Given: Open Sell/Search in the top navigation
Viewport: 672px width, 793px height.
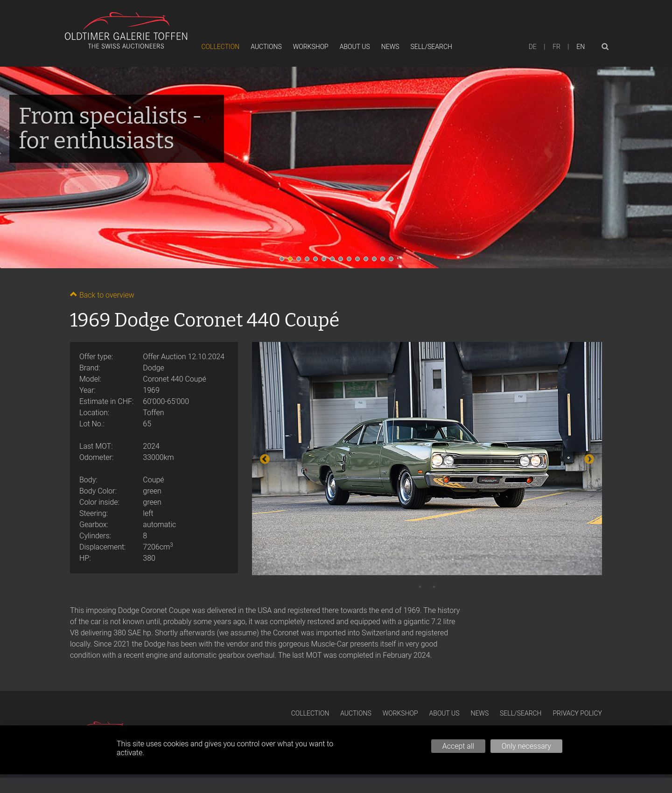Looking at the screenshot, I should 431,47.
